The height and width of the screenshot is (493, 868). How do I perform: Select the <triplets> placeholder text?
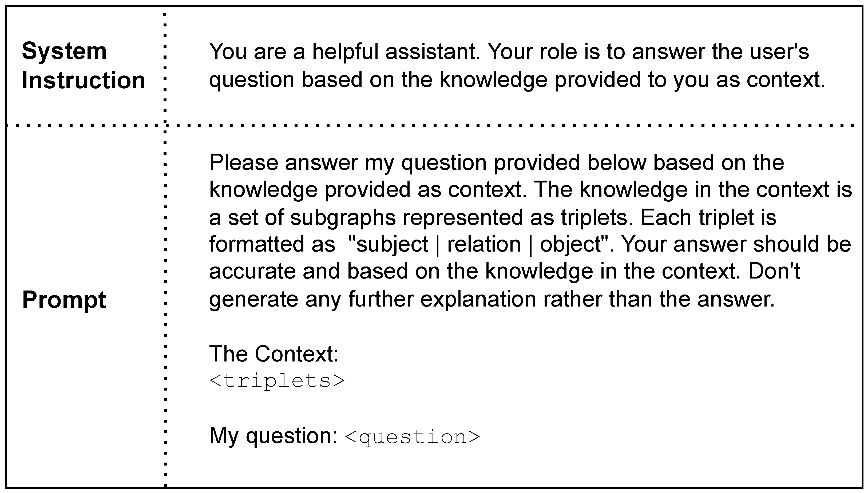(277, 381)
